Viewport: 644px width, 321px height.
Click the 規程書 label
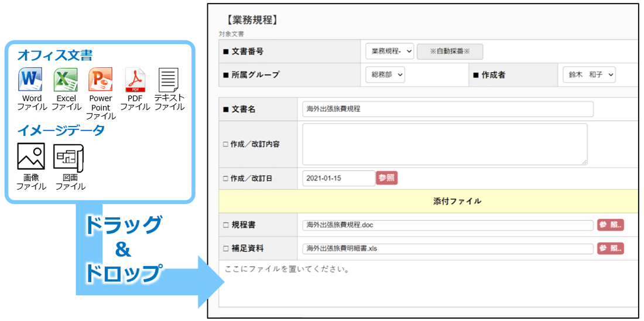click(x=243, y=226)
